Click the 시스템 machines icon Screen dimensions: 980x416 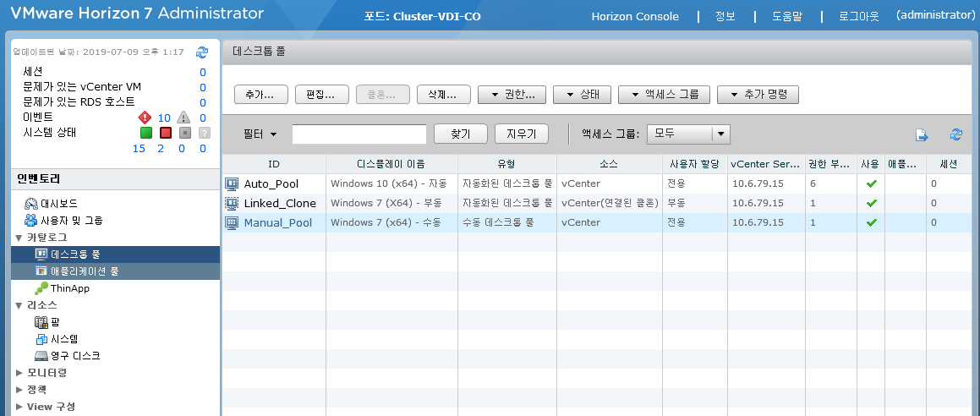point(41,339)
